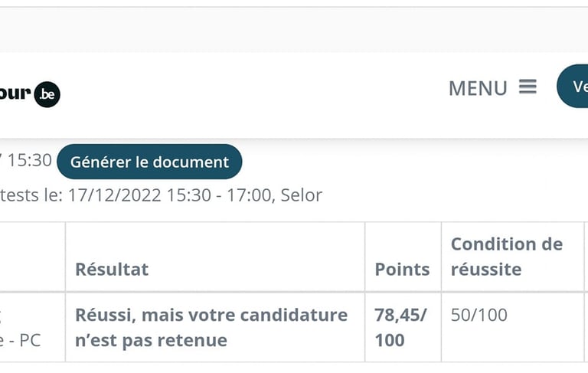This screenshot has width=588, height=373.
Task: Click the partially visible dark button at right
Action: click(x=574, y=86)
